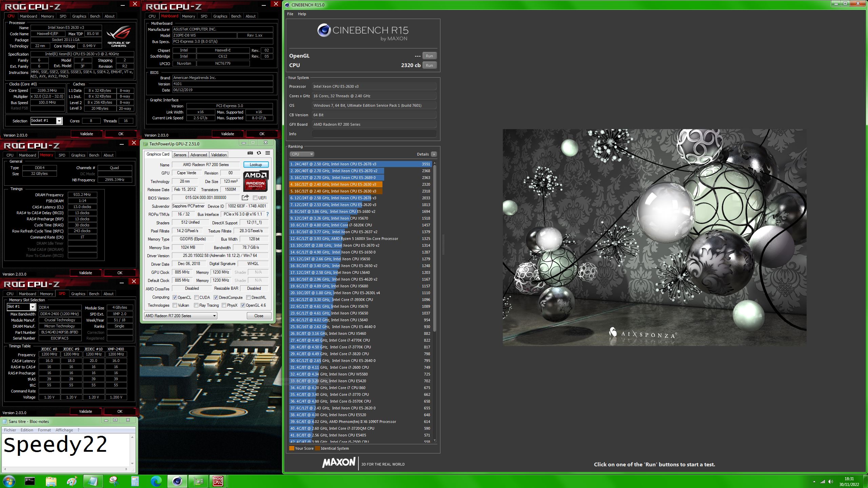
Task: Click the AMD Radeon Graphics logo in GPU-Z
Action: [x=256, y=181]
